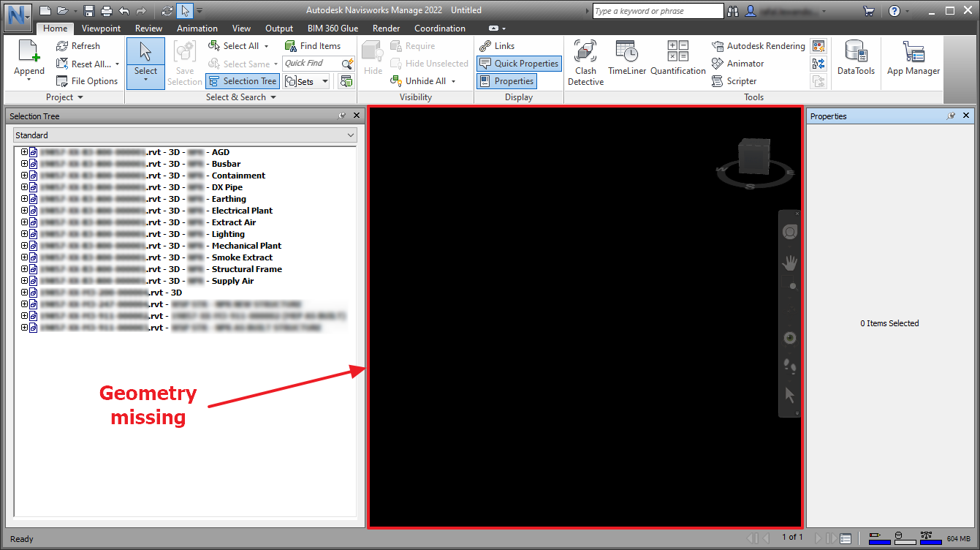Click the New file icon in quick access toolbar

coord(45,11)
